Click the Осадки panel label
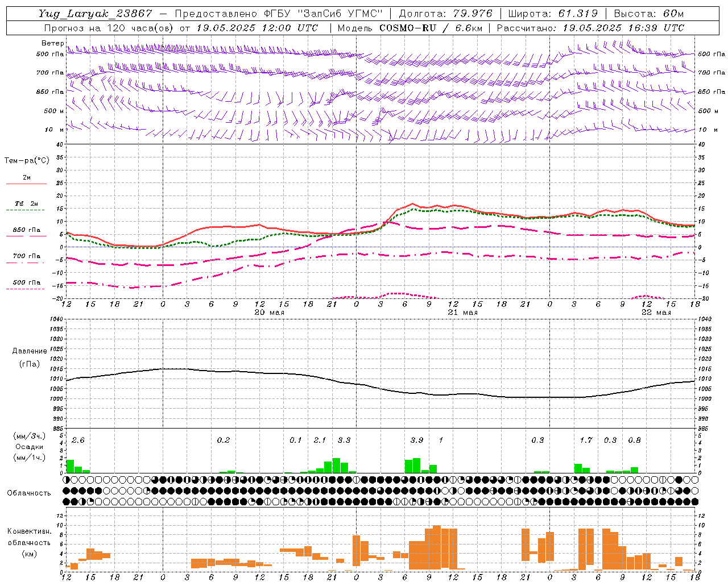728x582 pixels. 29,447
